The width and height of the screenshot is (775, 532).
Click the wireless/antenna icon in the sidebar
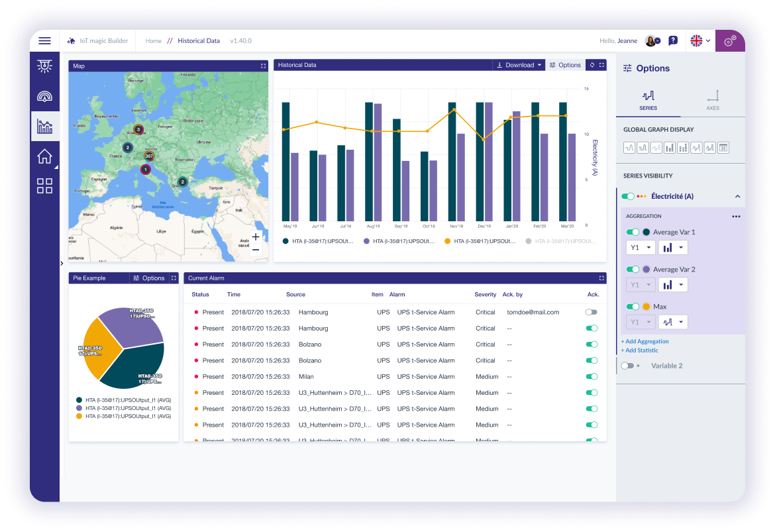pyautogui.click(x=44, y=96)
